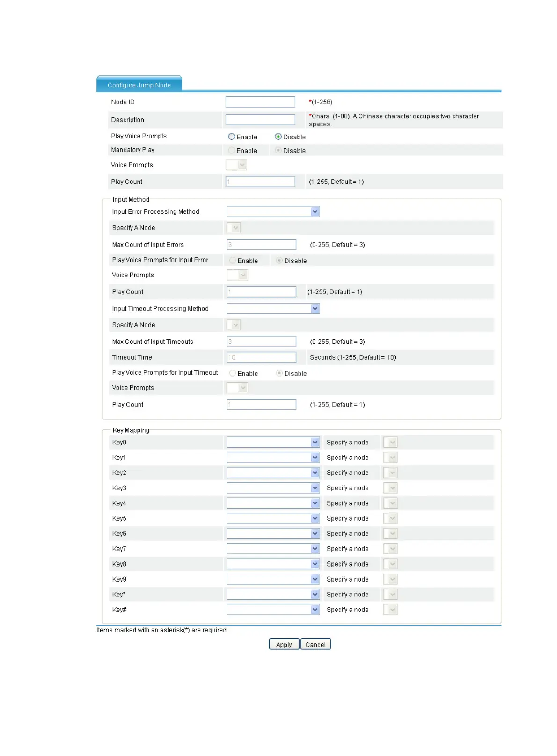Open the Key3 Specify a node dropdown

tap(390, 488)
